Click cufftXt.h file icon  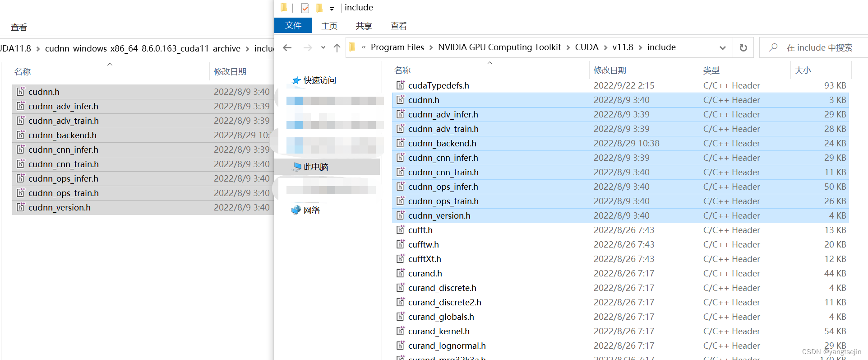(x=400, y=258)
